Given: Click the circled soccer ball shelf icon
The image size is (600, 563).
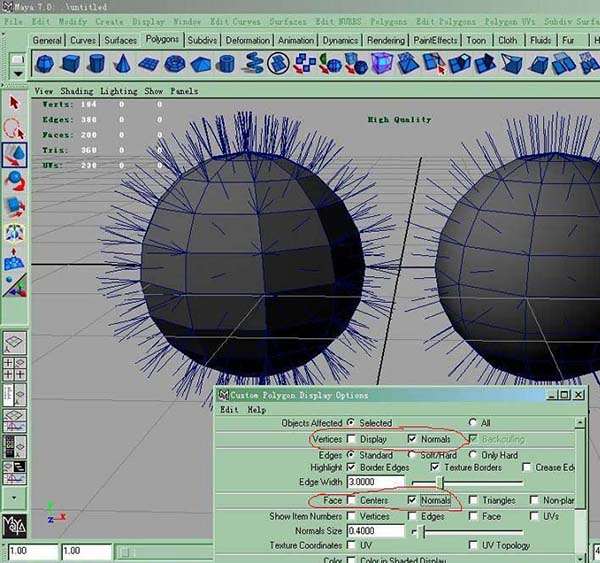Looking at the screenshot, I should click(278, 64).
